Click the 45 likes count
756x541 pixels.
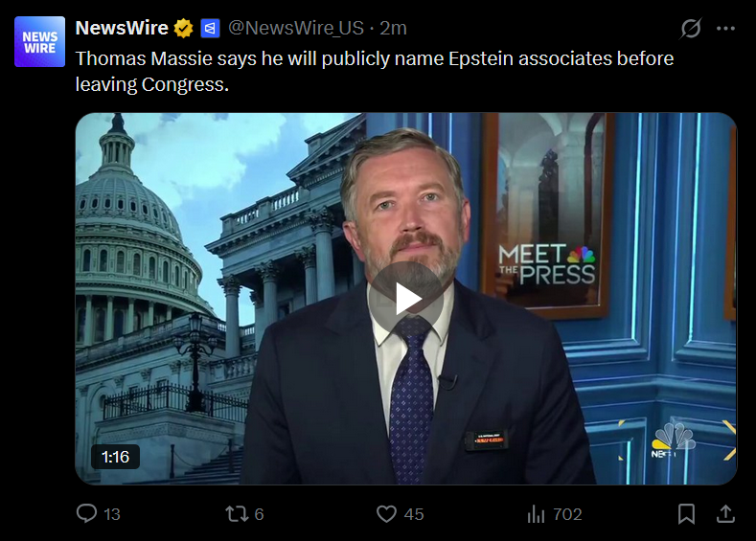click(x=414, y=514)
